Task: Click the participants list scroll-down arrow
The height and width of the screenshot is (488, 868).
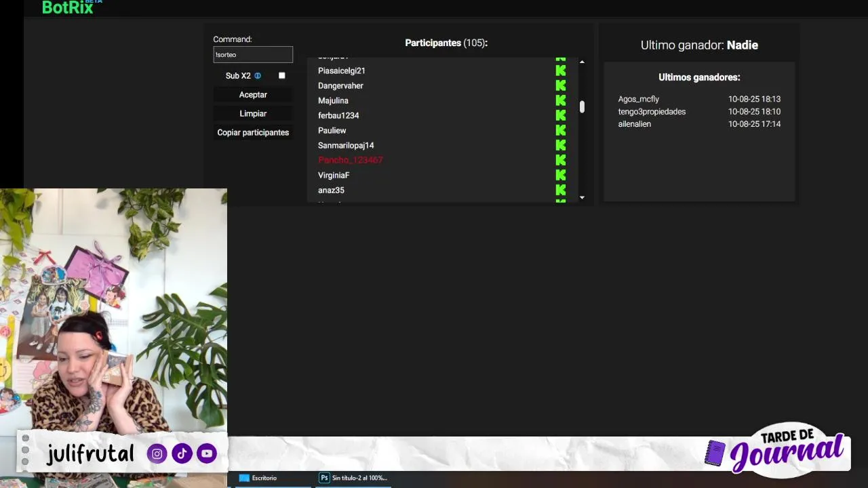Action: (x=582, y=197)
